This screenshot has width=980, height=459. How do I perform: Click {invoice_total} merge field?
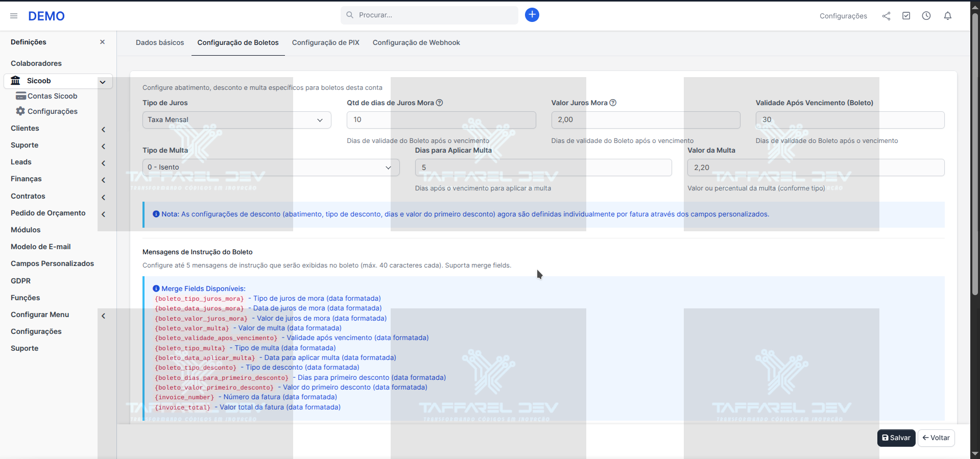(183, 407)
